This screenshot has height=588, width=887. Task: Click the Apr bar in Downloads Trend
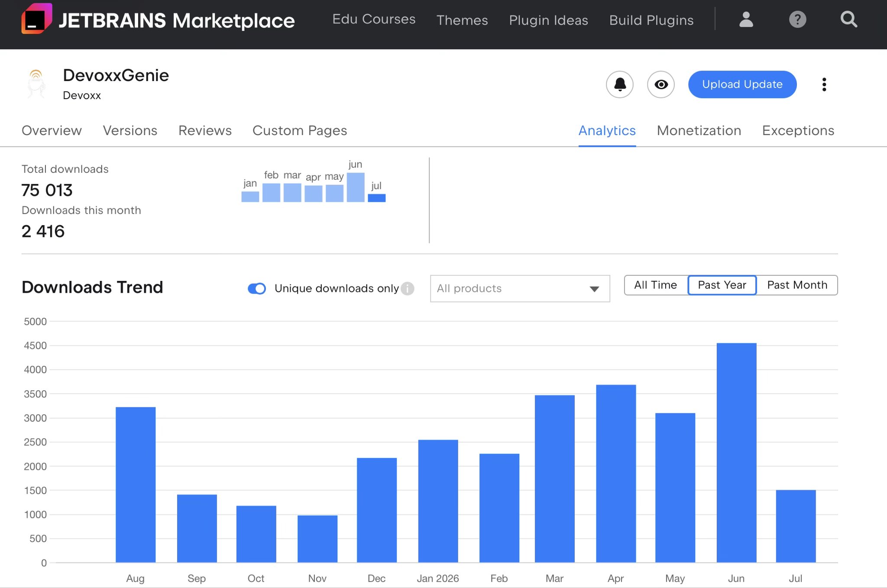point(616,473)
